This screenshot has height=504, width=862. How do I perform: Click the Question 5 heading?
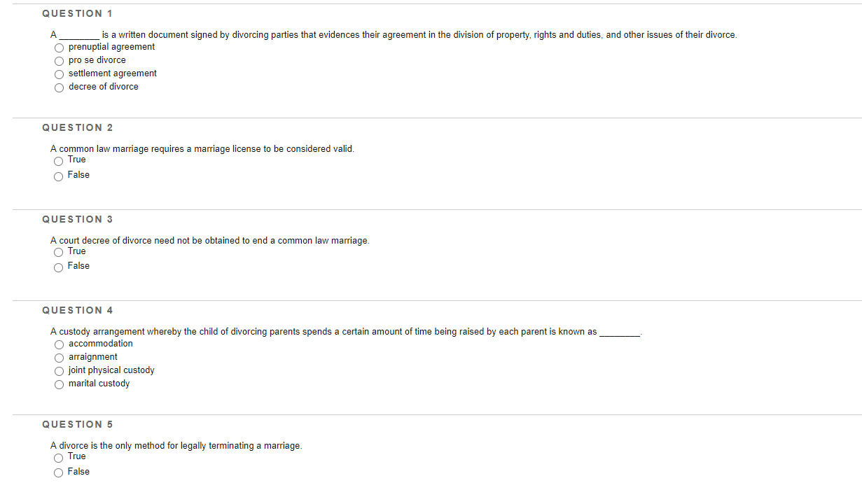(78, 424)
